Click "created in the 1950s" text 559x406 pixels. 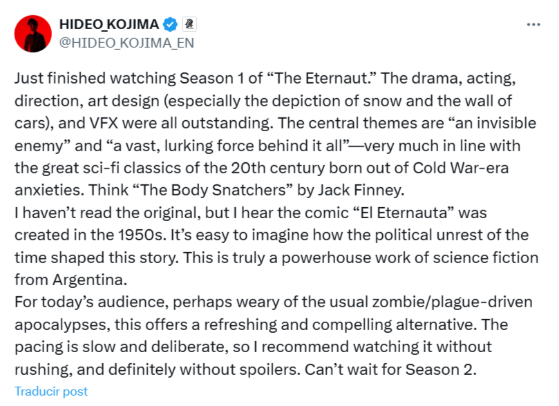91,235
